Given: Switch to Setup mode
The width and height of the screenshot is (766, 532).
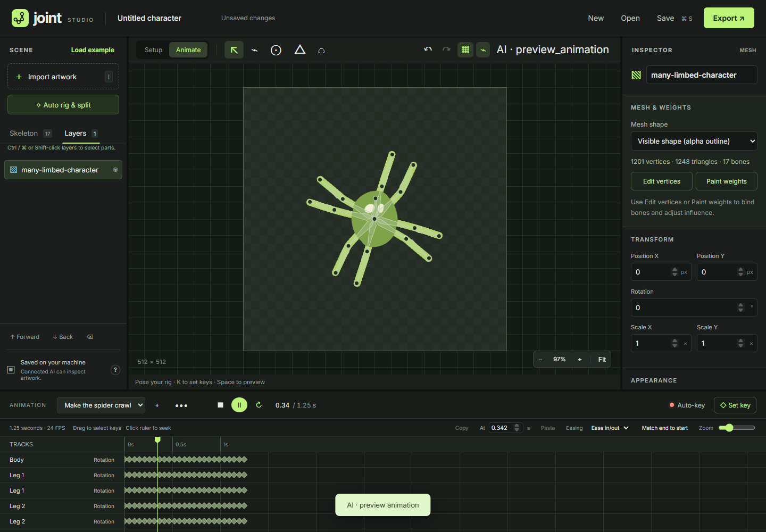Looking at the screenshot, I should (x=153, y=50).
